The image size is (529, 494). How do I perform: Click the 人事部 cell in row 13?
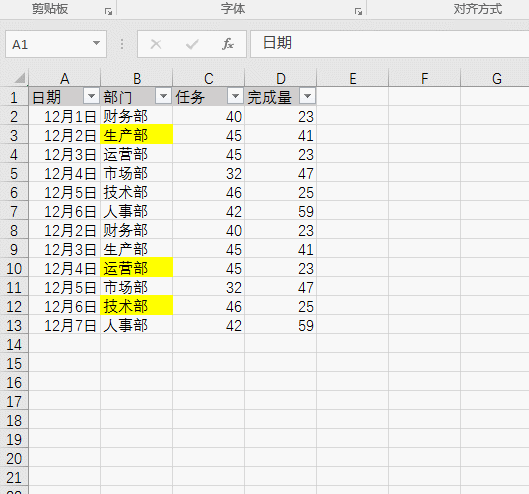pos(137,325)
